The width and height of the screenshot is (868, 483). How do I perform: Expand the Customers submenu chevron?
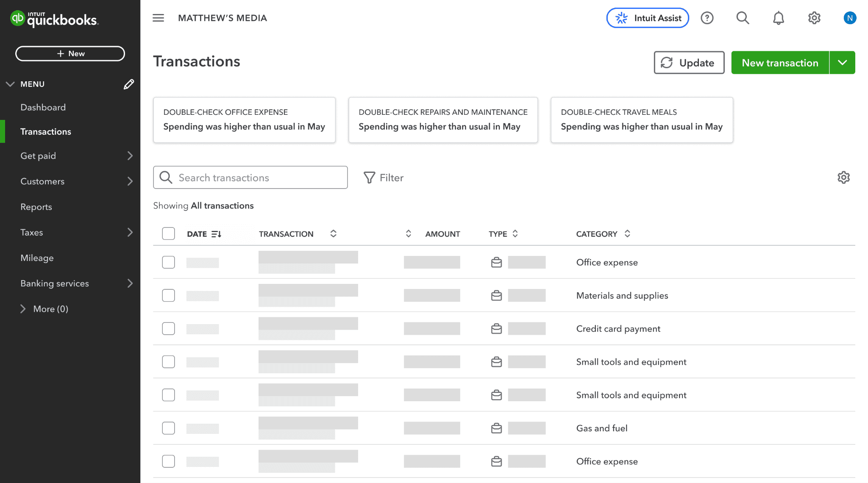130,181
